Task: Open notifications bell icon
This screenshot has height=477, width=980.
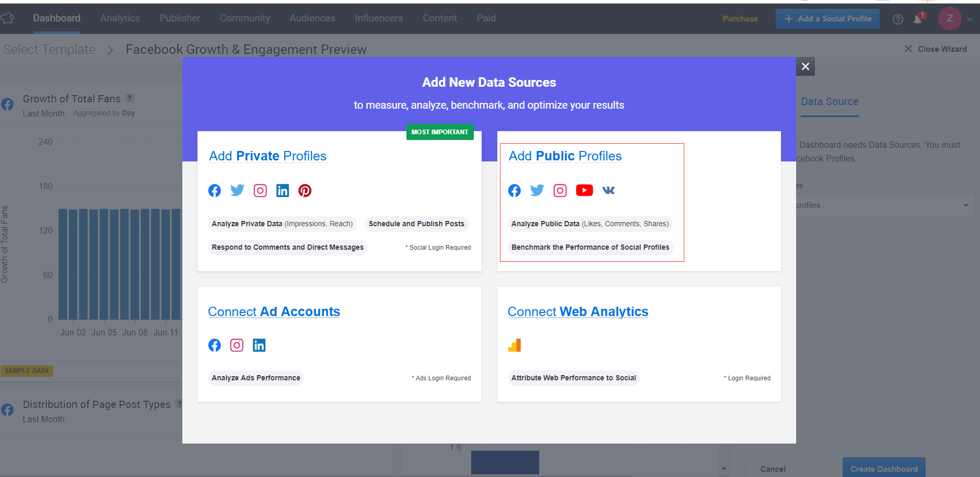Action: click(918, 19)
